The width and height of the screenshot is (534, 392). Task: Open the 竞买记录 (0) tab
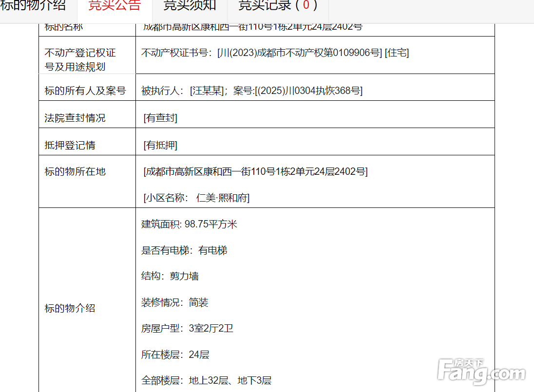278,6
